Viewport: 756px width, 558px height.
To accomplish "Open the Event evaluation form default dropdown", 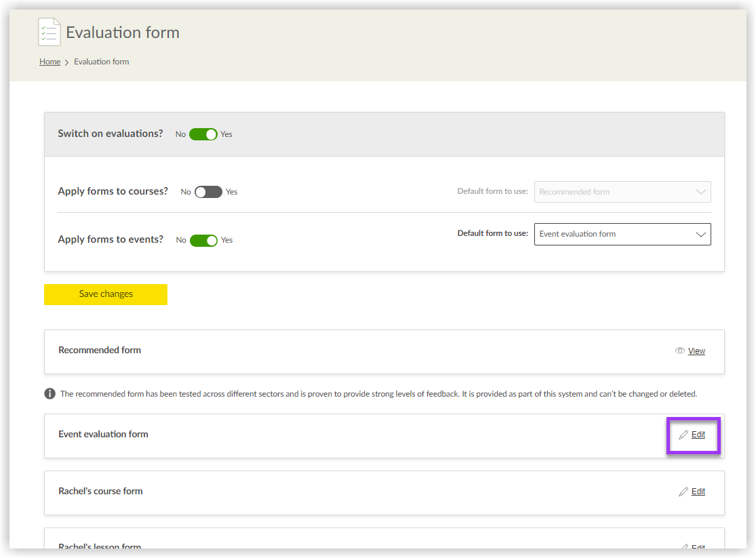I will [x=622, y=234].
